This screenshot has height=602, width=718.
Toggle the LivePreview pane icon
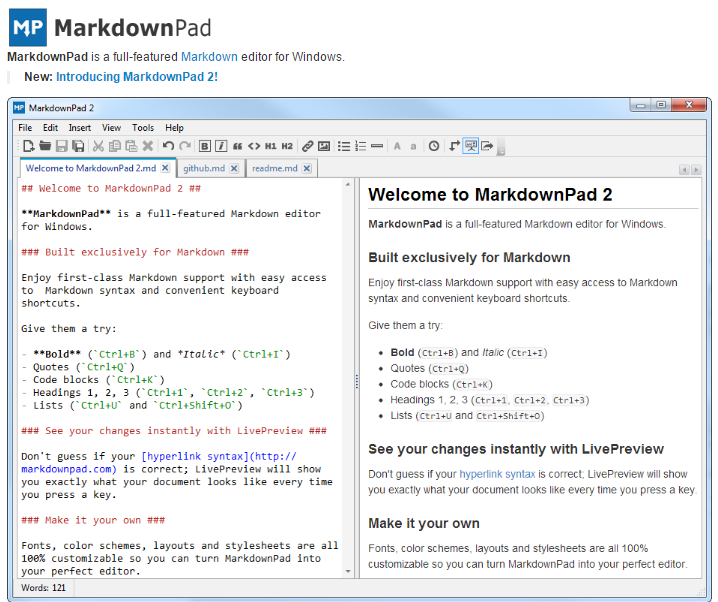coord(470,146)
